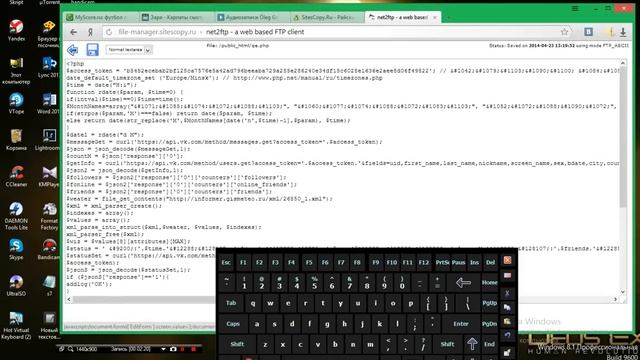Open the Word 2013 desktop icon
This screenshot has height=360, width=640.
(x=49, y=103)
